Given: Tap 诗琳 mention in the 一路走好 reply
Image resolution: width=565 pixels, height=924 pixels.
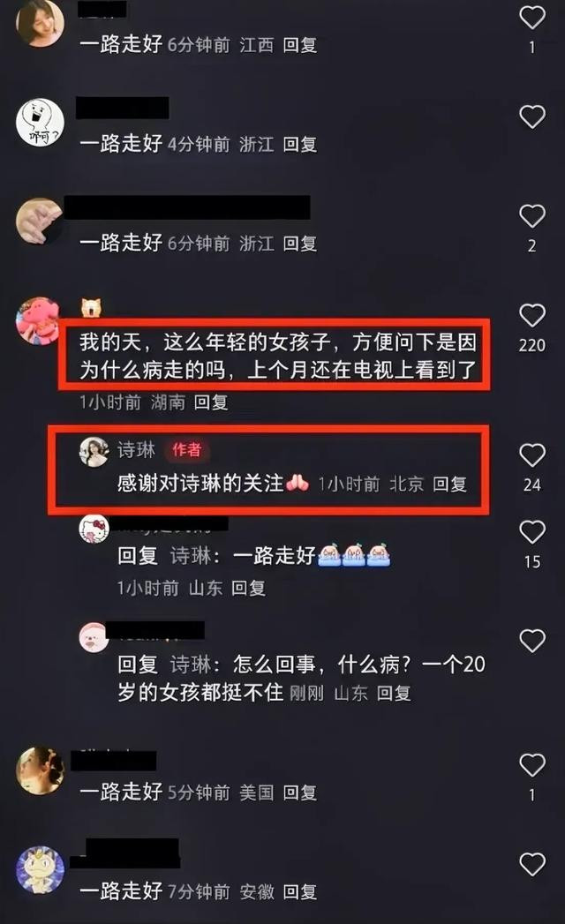Looking at the screenshot, I should pos(191,556).
